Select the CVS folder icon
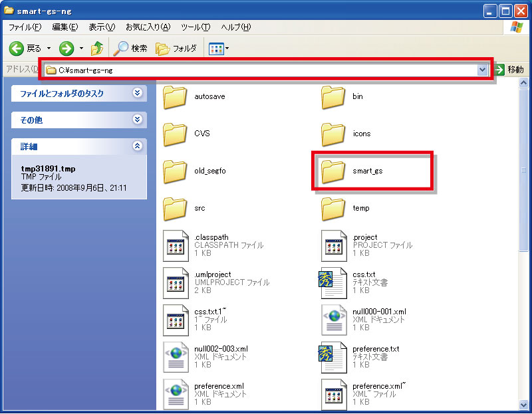 [175, 135]
